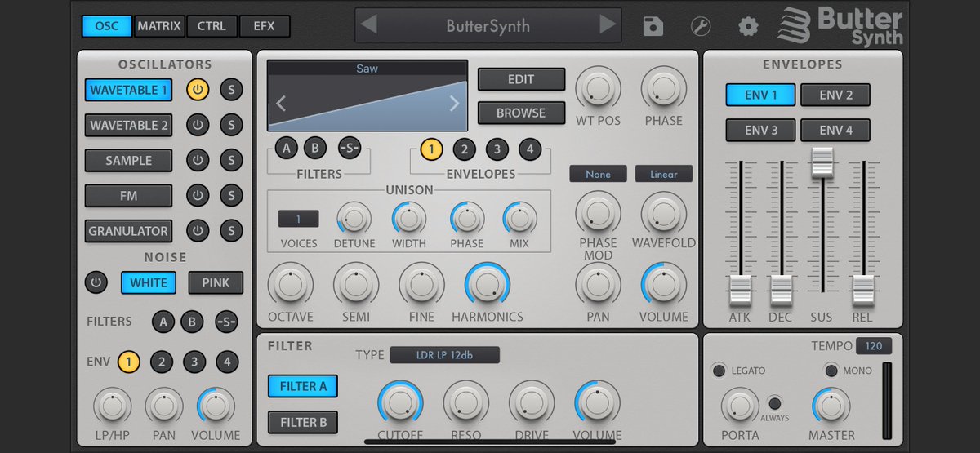The image size is (980, 453).
Task: Assign envelope 3 to noise
Action: [x=194, y=362]
